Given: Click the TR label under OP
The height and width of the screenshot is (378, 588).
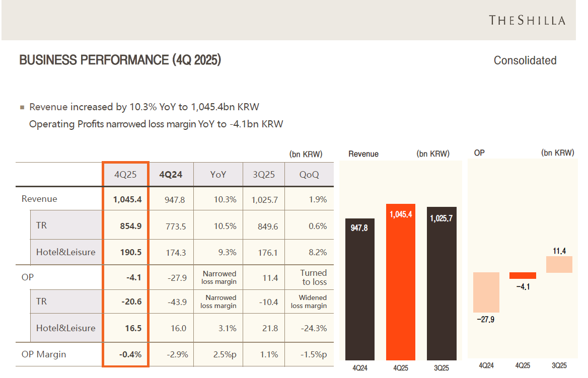Looking at the screenshot, I should (x=41, y=302).
